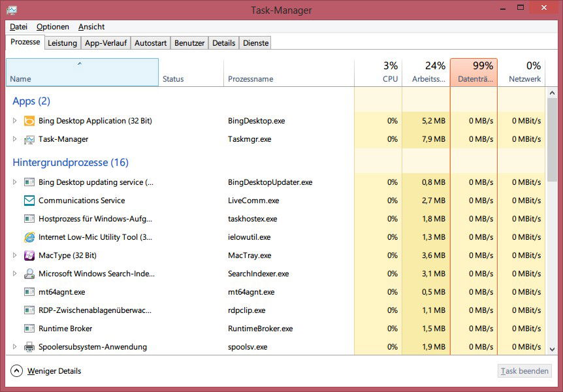Image resolution: width=563 pixels, height=392 pixels.
Task: Click the Communications Service process name
Action: 82,201
